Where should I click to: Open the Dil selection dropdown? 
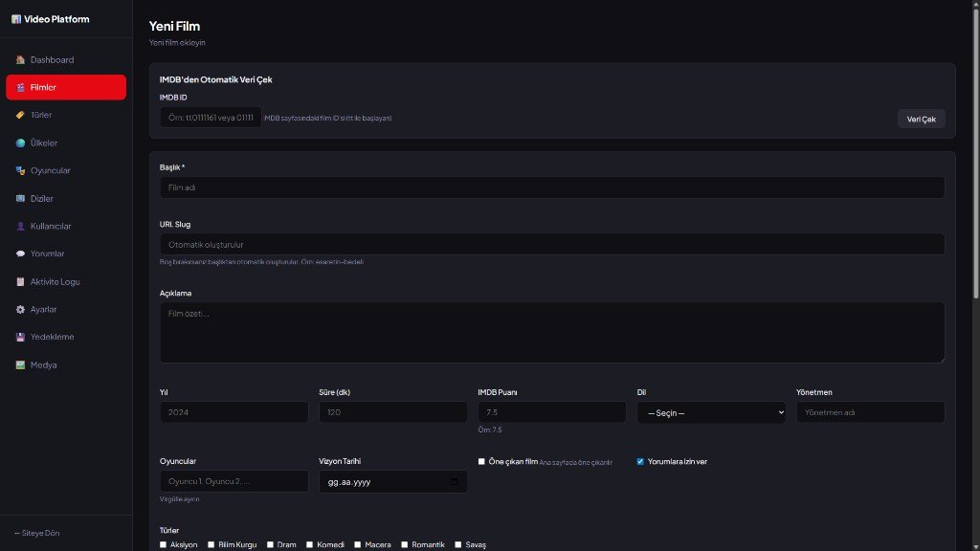(710, 412)
